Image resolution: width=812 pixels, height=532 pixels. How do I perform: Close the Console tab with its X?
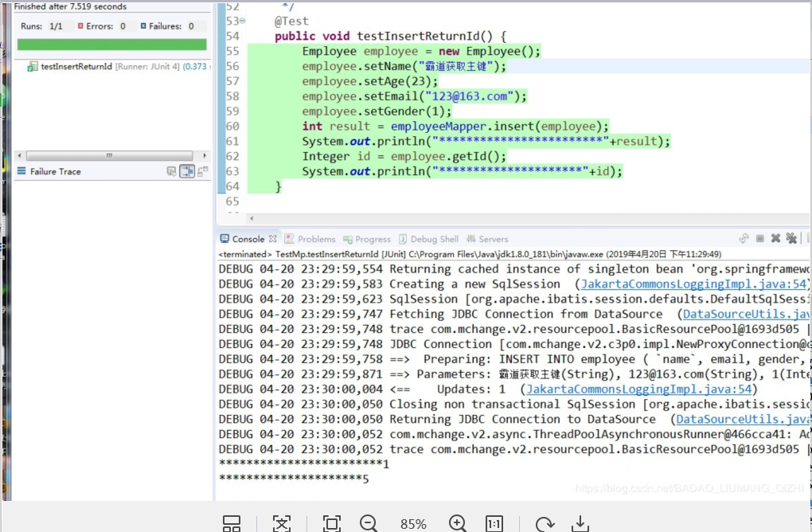[x=272, y=239]
